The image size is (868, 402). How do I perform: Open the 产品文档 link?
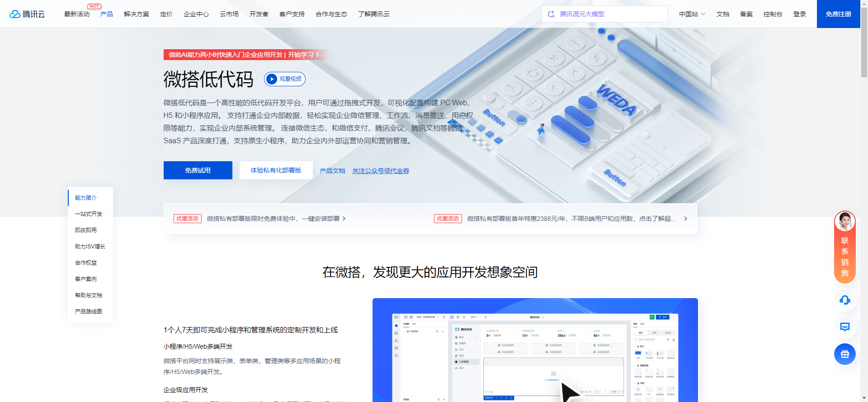332,171
